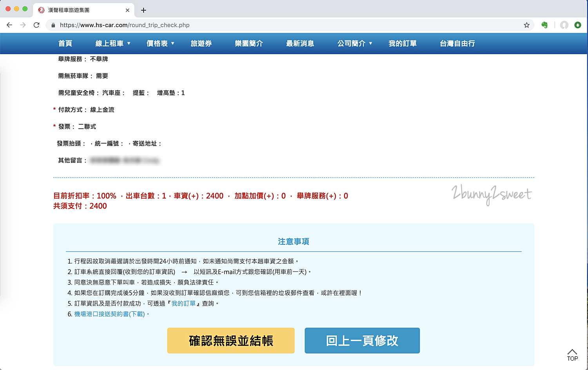Reload the page with refresh icon
This screenshot has width=588, height=370.
pyautogui.click(x=36, y=25)
